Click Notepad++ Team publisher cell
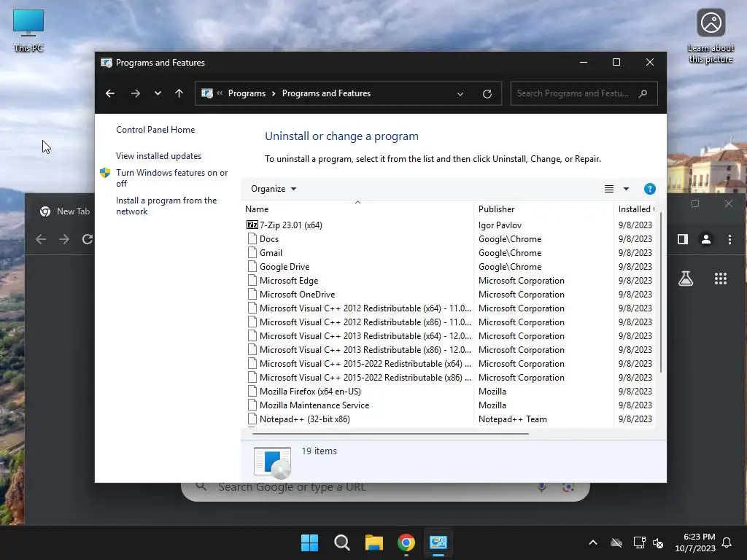Screen dimensions: 747x560 pyautogui.click(x=513, y=419)
